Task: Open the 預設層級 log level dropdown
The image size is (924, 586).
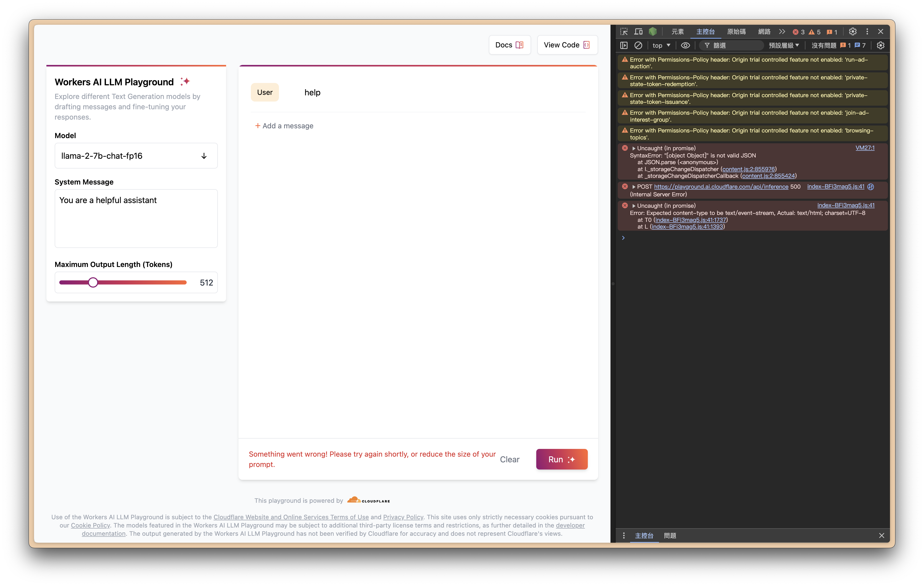Action: [784, 46]
